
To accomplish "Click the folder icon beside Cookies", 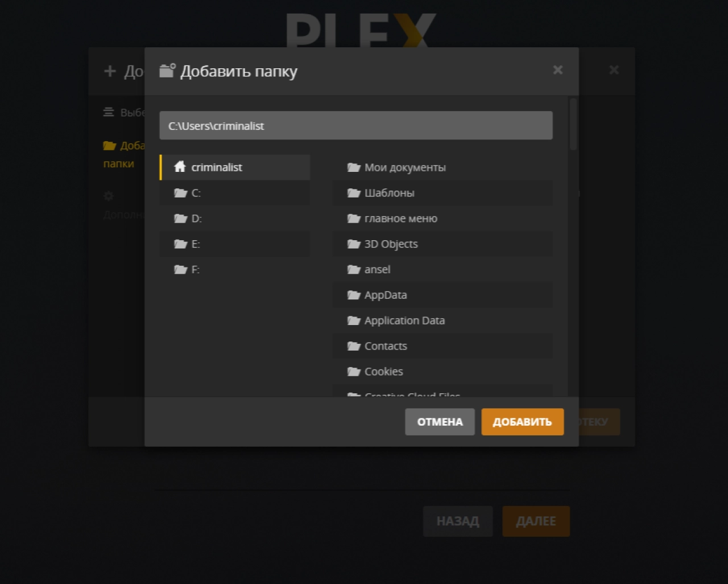I will 354,372.
